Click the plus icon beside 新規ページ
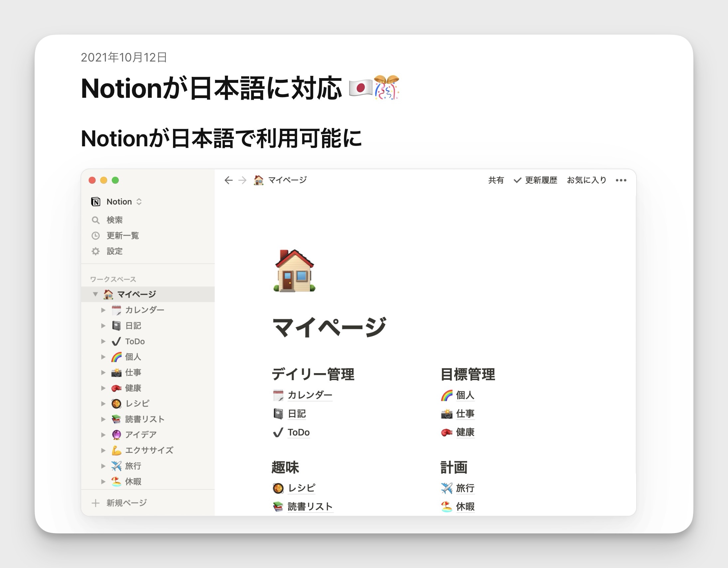 (96, 503)
